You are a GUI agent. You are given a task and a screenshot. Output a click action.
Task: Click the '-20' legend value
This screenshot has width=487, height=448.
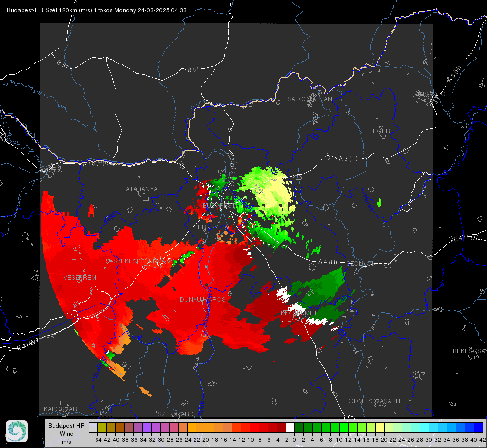pyautogui.click(x=205, y=440)
